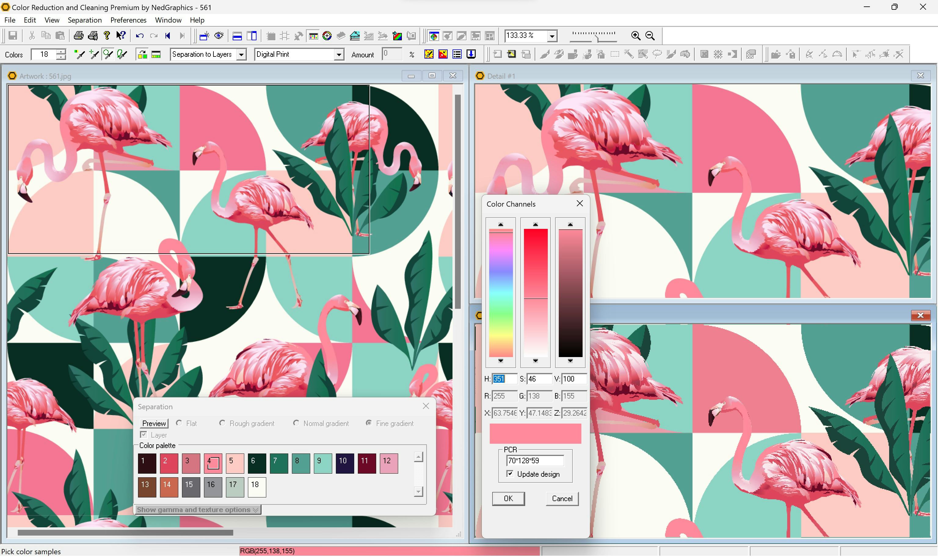Click the eye preview icon
This screenshot has height=560, width=938.
pyautogui.click(x=218, y=35)
